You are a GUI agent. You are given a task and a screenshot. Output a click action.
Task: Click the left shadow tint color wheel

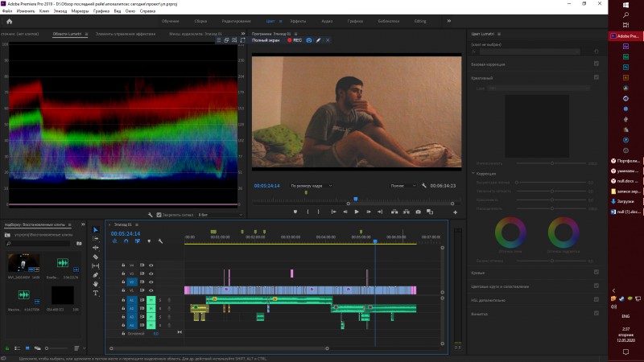[x=509, y=233]
